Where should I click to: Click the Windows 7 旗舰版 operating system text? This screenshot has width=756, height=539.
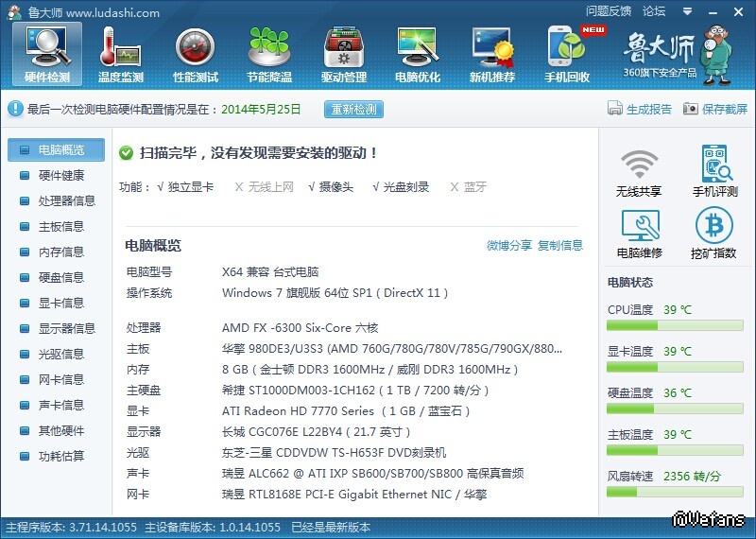click(x=335, y=293)
